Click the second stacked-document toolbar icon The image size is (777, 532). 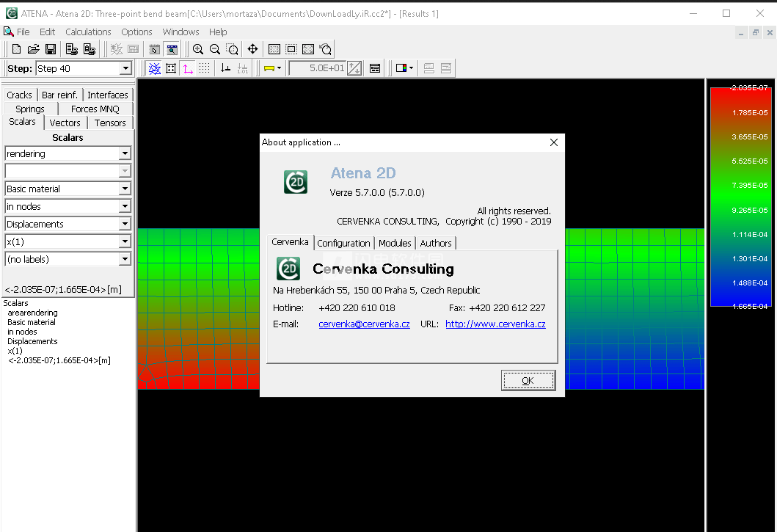[x=90, y=49]
